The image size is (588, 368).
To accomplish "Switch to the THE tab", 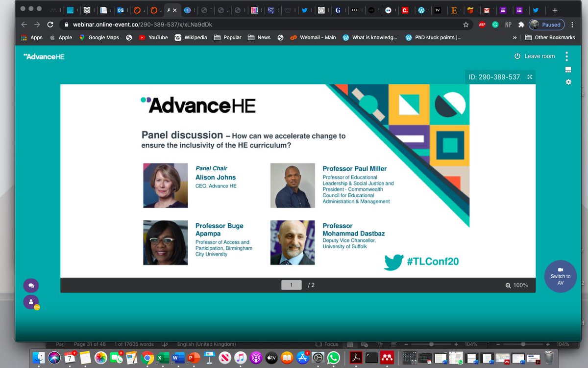I will click(x=254, y=10).
